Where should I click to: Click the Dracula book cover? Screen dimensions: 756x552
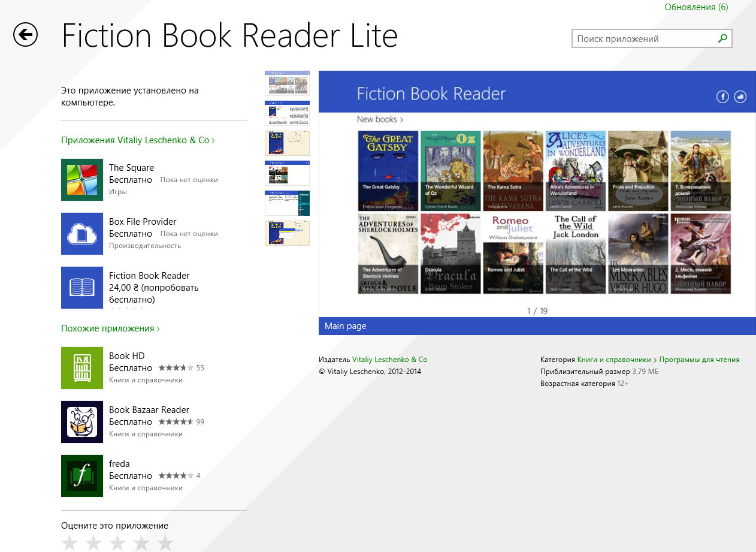(450, 254)
